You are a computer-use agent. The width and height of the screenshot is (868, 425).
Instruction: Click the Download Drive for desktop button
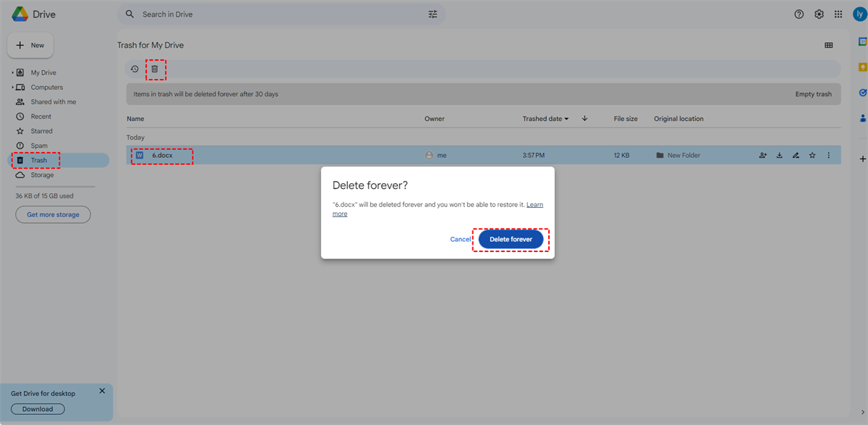(38, 409)
